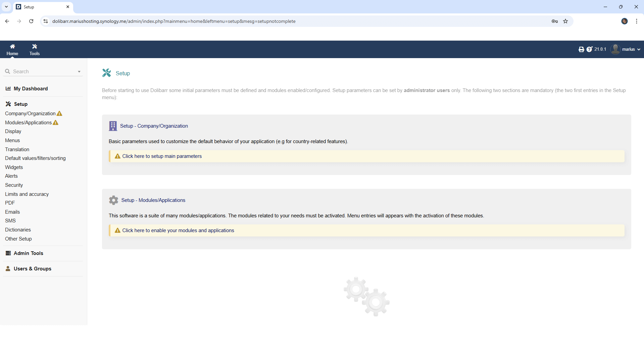Click the Users & Groups person icon

click(8, 269)
